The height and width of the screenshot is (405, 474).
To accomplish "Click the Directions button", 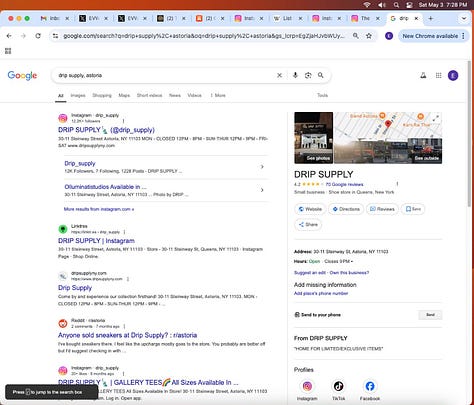I will tap(346, 209).
